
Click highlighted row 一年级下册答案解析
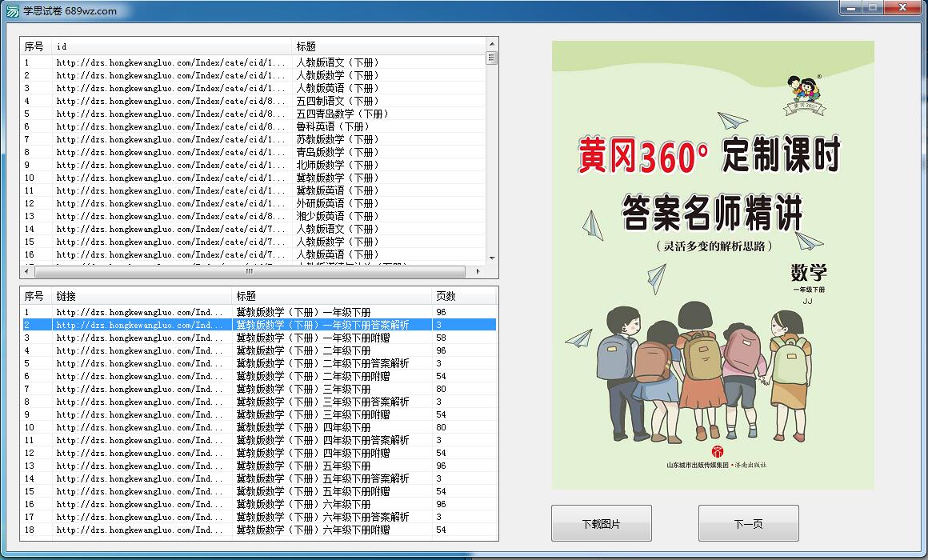pos(259,325)
